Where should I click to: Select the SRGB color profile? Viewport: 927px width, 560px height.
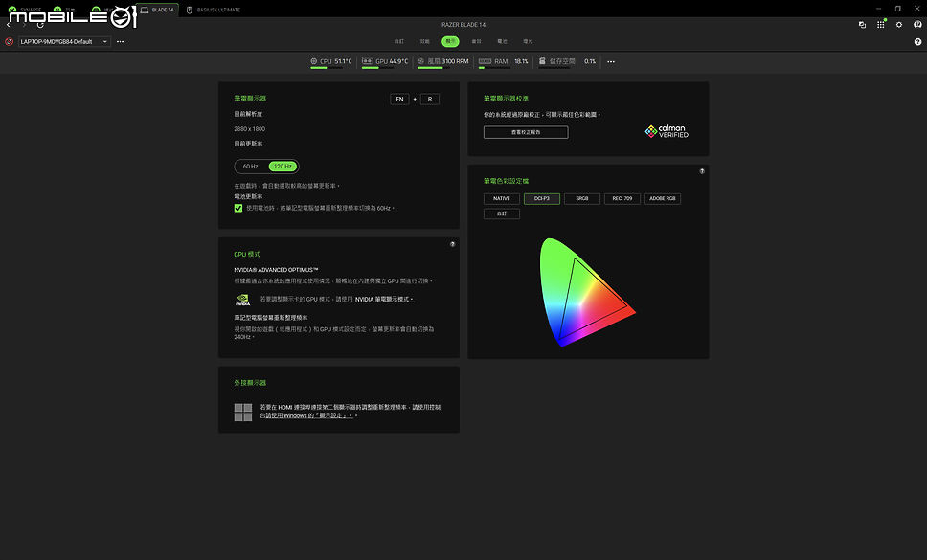(x=581, y=198)
